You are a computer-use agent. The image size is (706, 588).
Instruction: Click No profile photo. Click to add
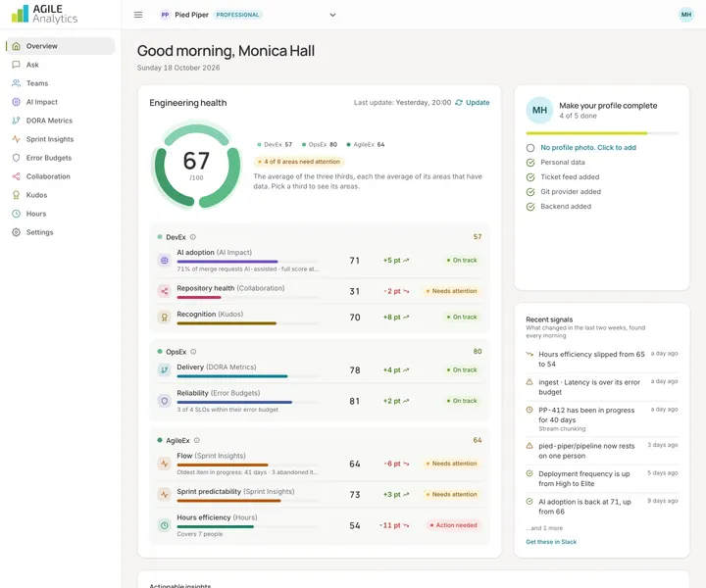pos(588,148)
